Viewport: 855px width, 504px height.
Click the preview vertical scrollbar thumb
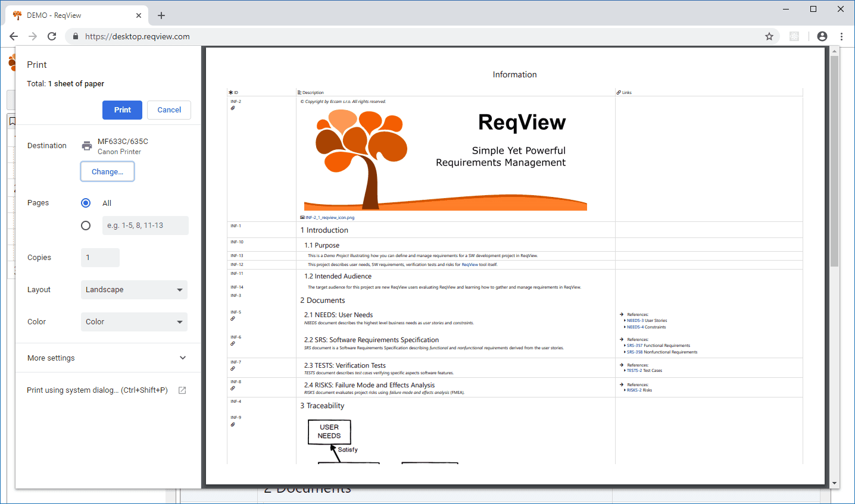pyautogui.click(x=834, y=161)
